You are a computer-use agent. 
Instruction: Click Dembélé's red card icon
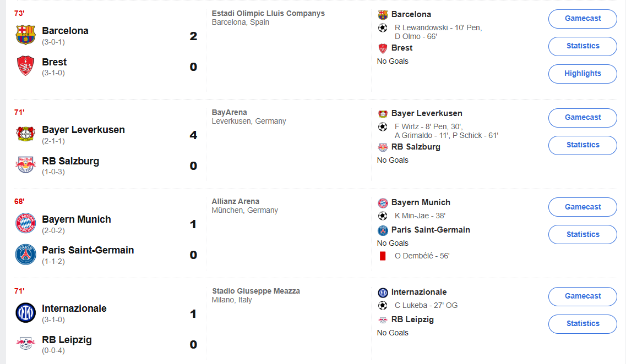383,256
